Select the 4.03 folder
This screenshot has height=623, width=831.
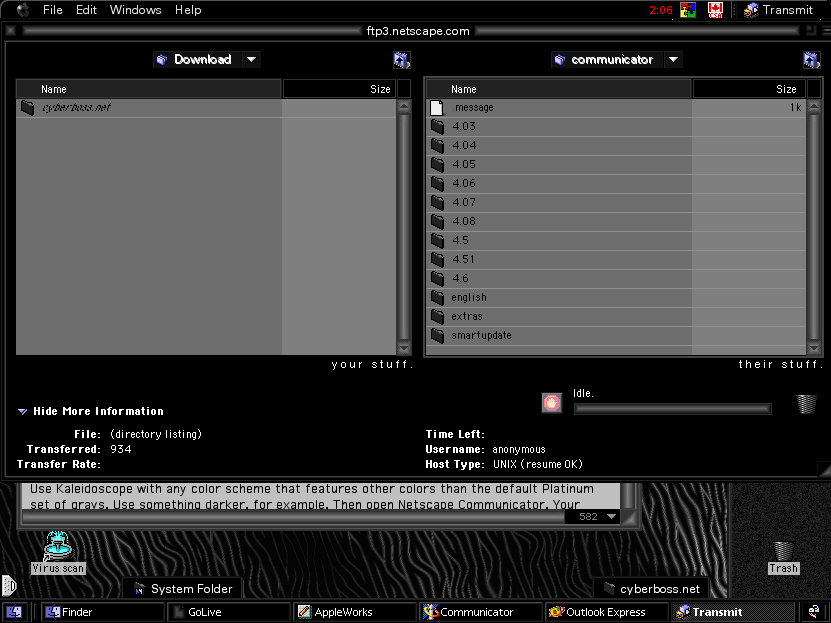point(616,126)
